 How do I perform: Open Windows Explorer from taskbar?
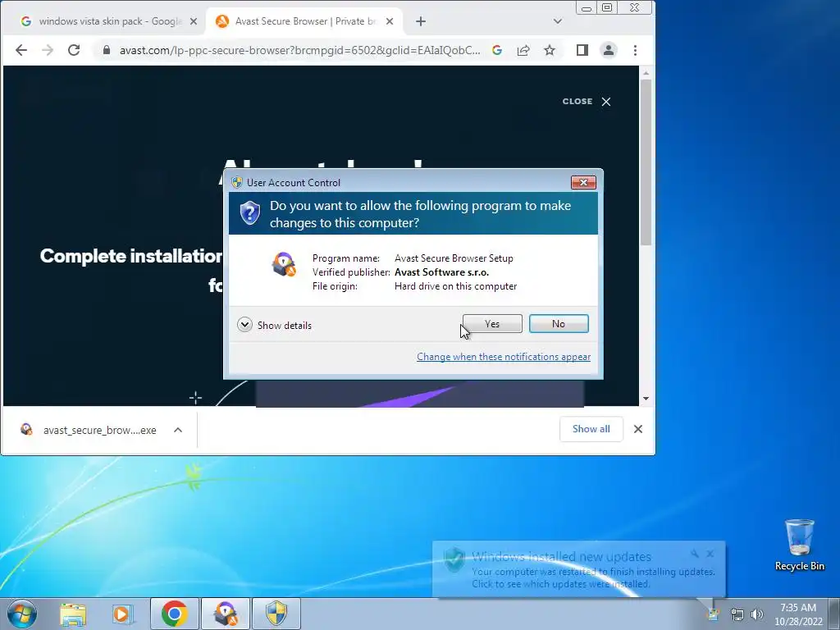(73, 614)
